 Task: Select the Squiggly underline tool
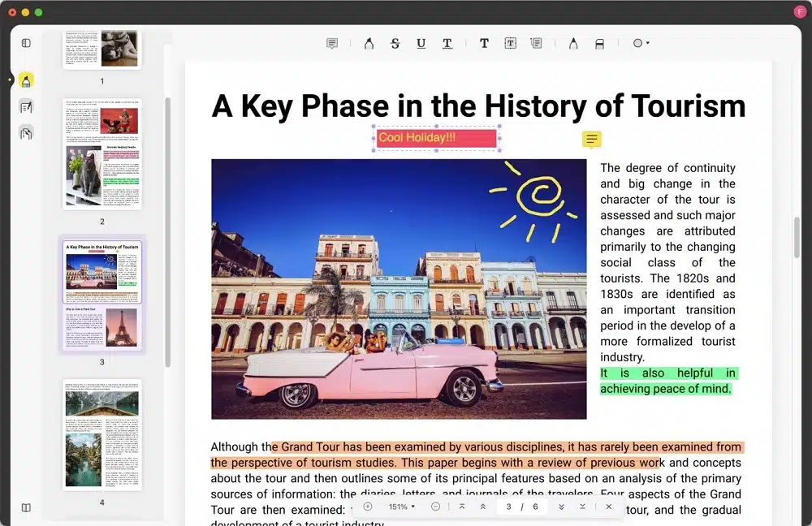coord(447,43)
